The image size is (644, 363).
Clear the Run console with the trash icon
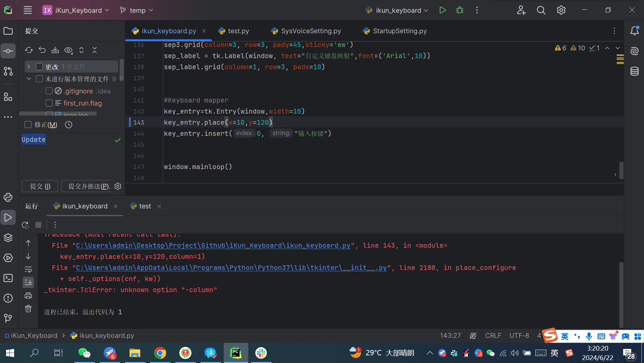(x=28, y=309)
